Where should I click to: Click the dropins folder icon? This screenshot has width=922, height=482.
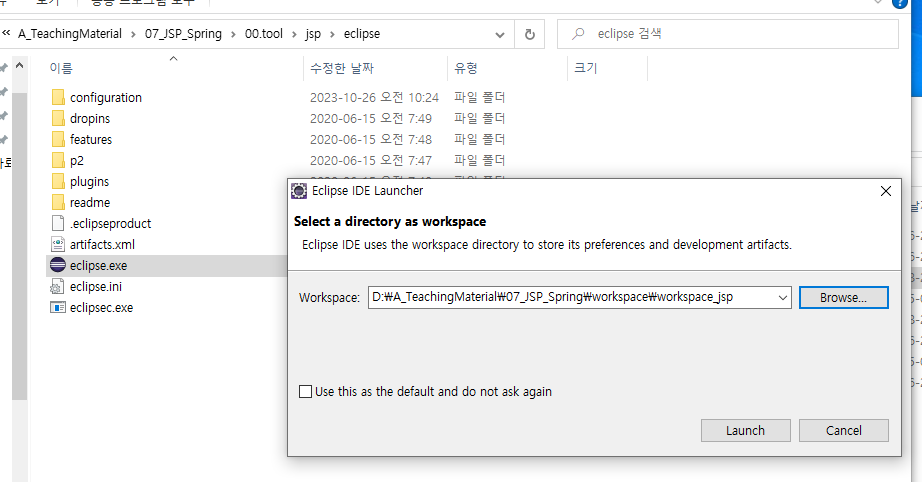click(58, 118)
